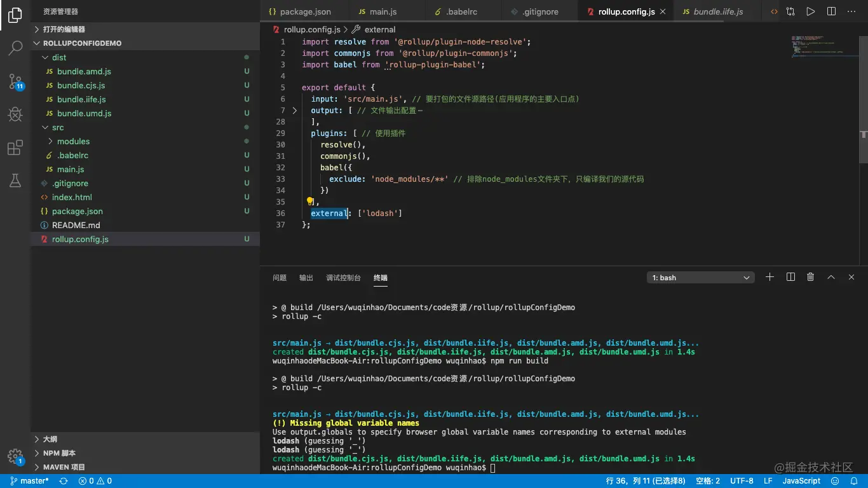Click the feedback smiley in the status bar

[x=836, y=481]
